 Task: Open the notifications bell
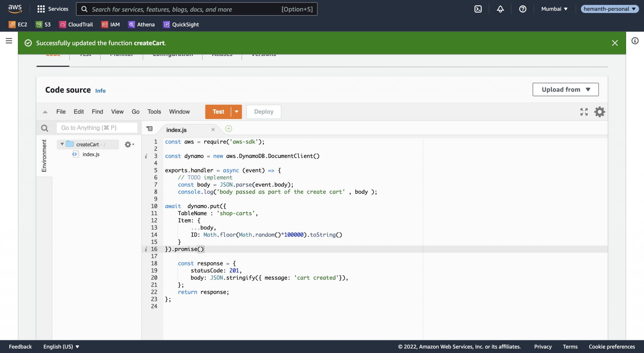coord(500,9)
